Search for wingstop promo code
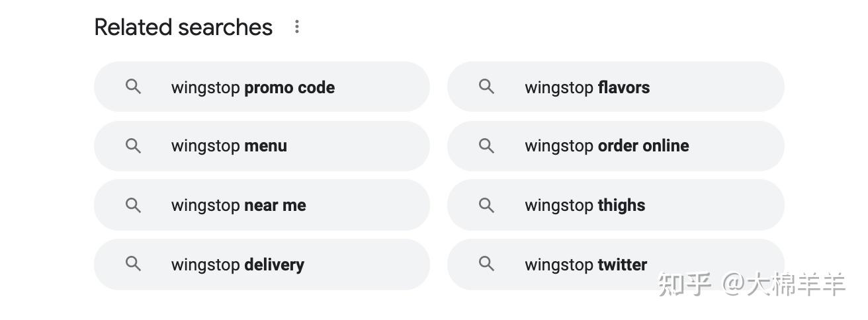This screenshot has width=868, height=320. tap(262, 87)
